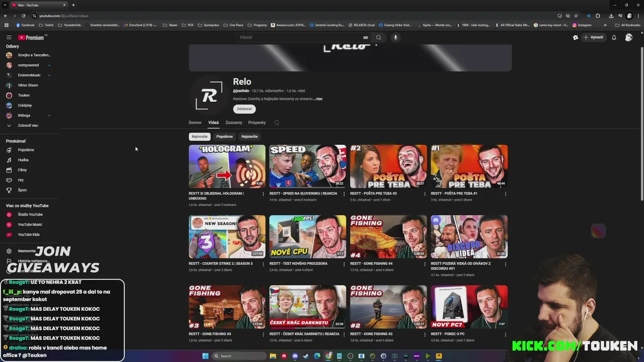Subscribe with the Odoberať button
Image resolution: width=644 pixels, height=362 pixels.
coord(244,109)
